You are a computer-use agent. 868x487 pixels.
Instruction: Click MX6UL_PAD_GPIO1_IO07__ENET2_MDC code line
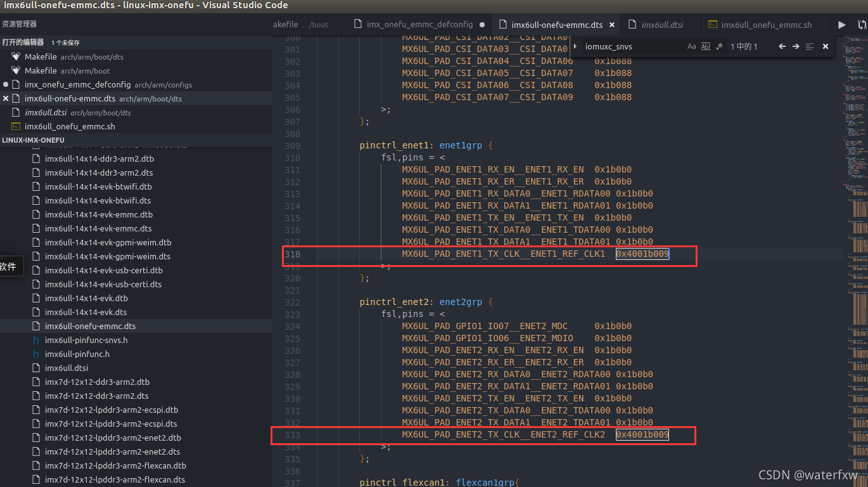(x=516, y=327)
